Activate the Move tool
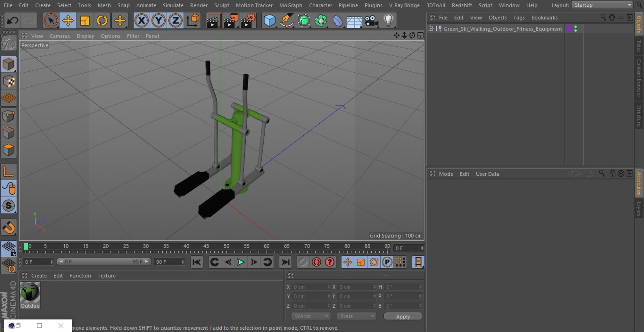The height and width of the screenshot is (332, 644). click(x=68, y=21)
